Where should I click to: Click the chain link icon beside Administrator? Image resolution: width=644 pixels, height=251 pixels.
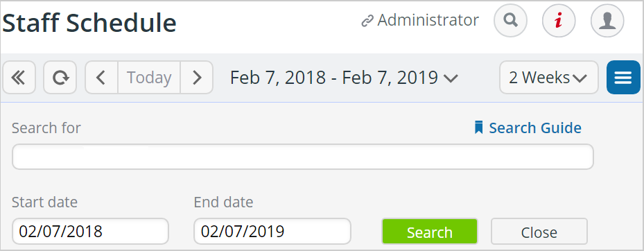(x=367, y=21)
